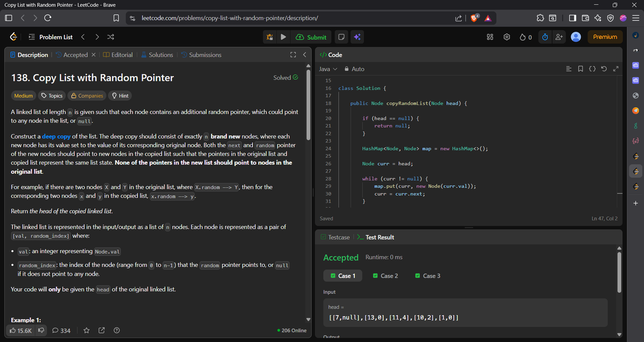The image size is (644, 342).
Task: Open the Brave main menu
Action: [635, 18]
